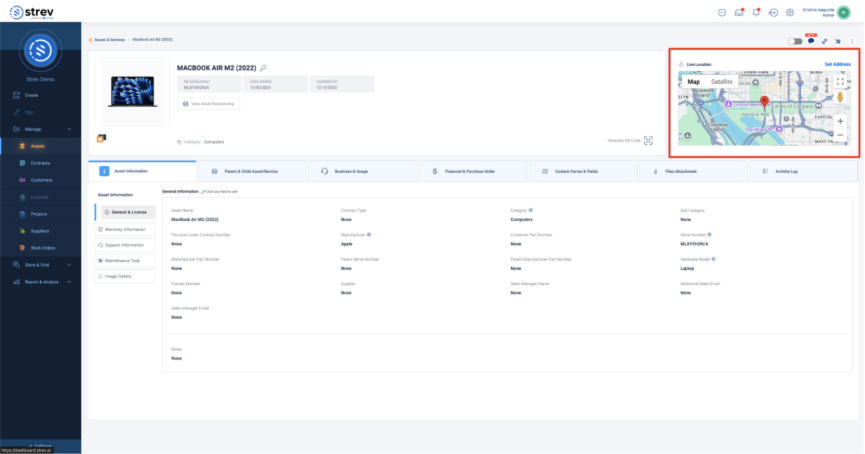The width and height of the screenshot is (865, 454).
Task: Click the Street View pegman icon
Action: coord(840,99)
